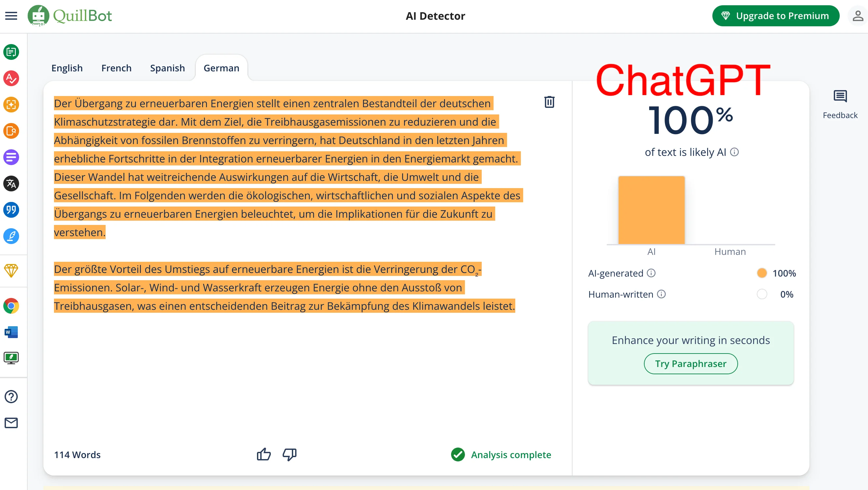Expand the French language option
This screenshot has height=490, width=868.
116,68
